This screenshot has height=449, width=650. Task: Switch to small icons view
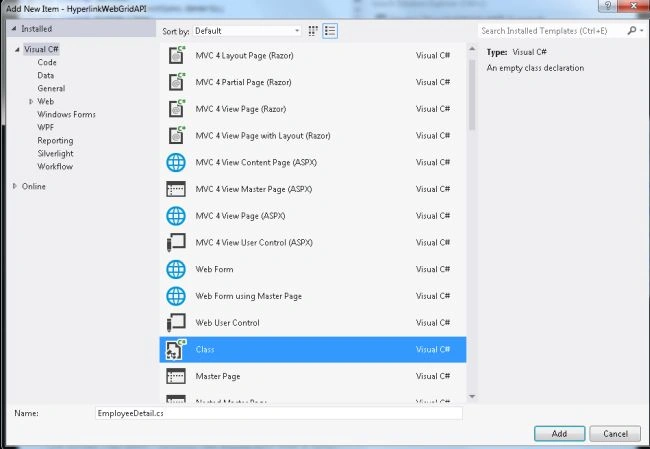313,31
